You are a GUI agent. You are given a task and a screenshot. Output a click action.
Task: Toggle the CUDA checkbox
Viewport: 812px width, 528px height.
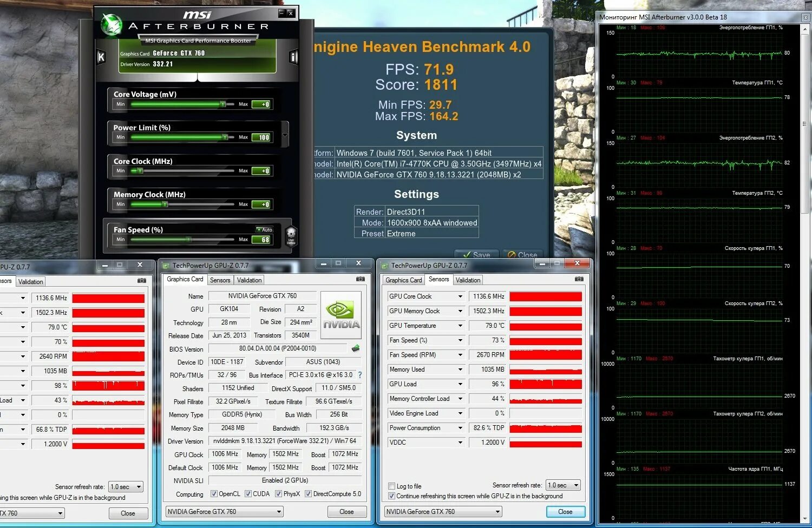[x=248, y=494]
